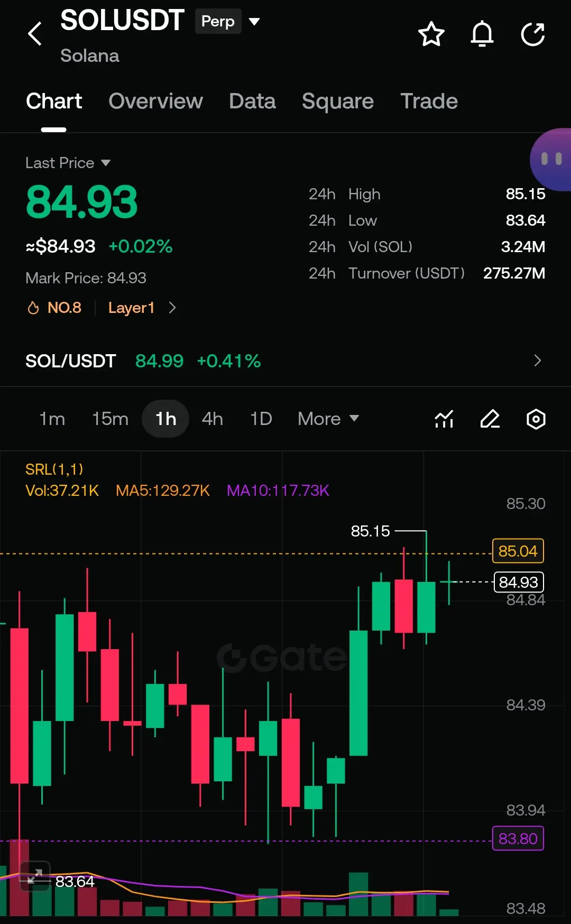The height and width of the screenshot is (924, 571).
Task: Select the 15m timeframe
Action: [110, 419]
